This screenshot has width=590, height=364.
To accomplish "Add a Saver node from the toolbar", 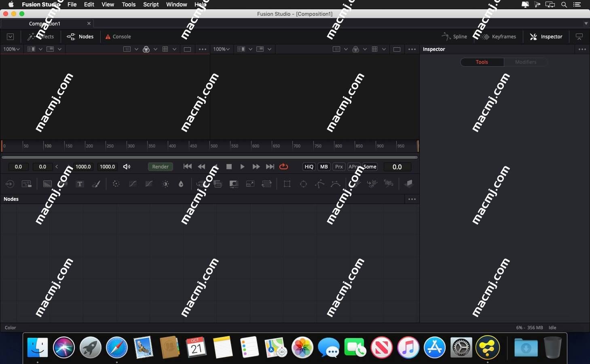I will pyautogui.click(x=27, y=184).
